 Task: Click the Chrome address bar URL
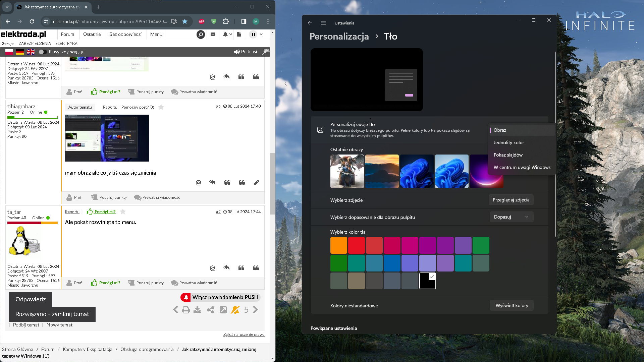(x=110, y=21)
